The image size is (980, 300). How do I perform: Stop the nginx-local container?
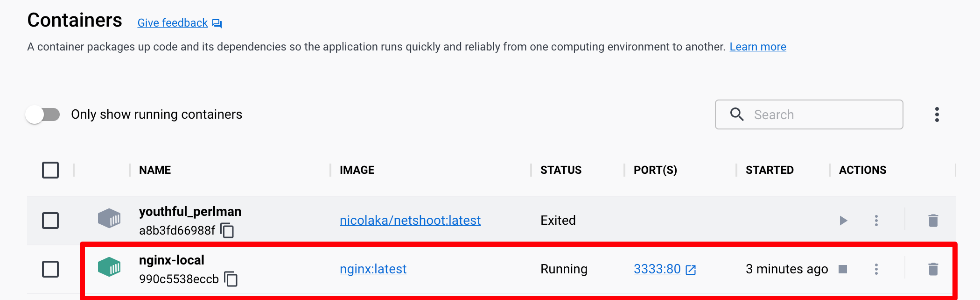pos(843,269)
